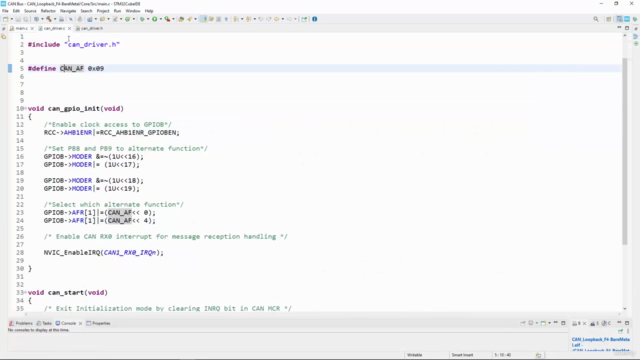Toggle Block Selection mode icon
640x360 pixels.
click(x=218, y=19)
